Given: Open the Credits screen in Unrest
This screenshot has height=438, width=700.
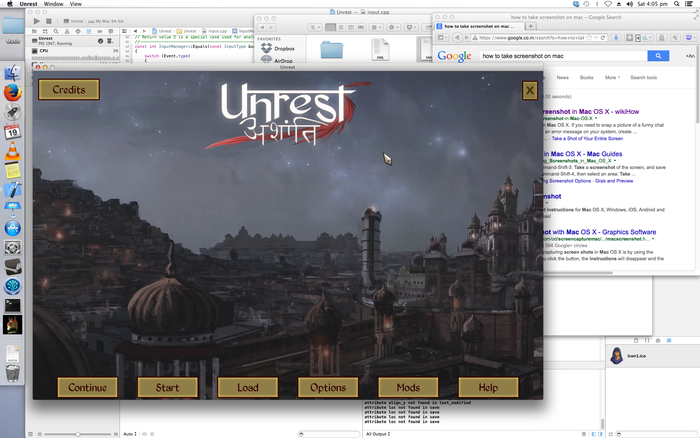Looking at the screenshot, I should [69, 90].
